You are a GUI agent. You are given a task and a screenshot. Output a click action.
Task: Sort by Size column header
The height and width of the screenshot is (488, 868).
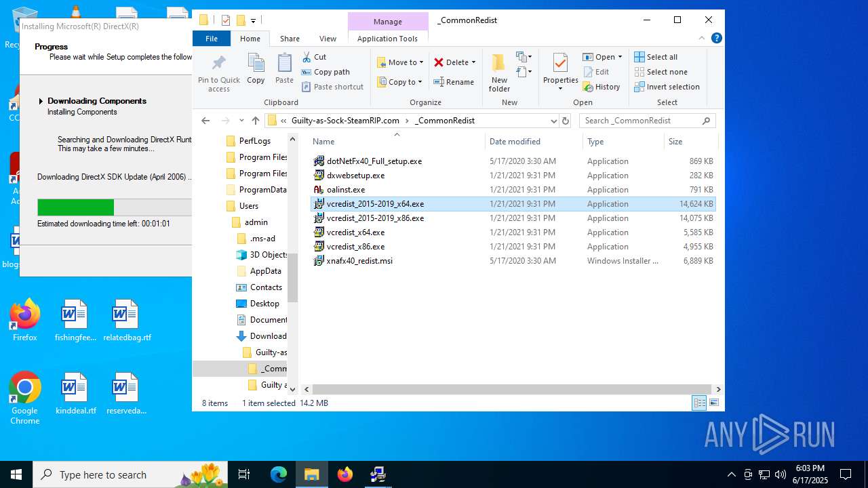coord(690,142)
